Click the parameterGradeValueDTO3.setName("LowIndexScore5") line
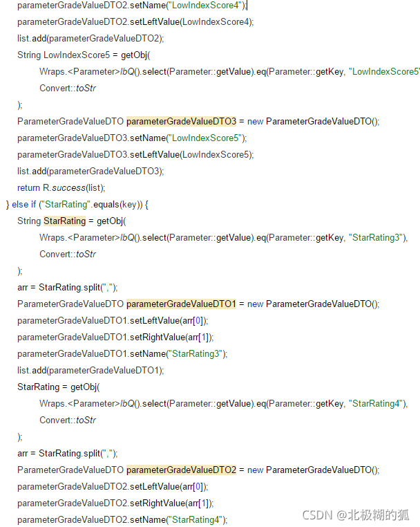 point(132,138)
